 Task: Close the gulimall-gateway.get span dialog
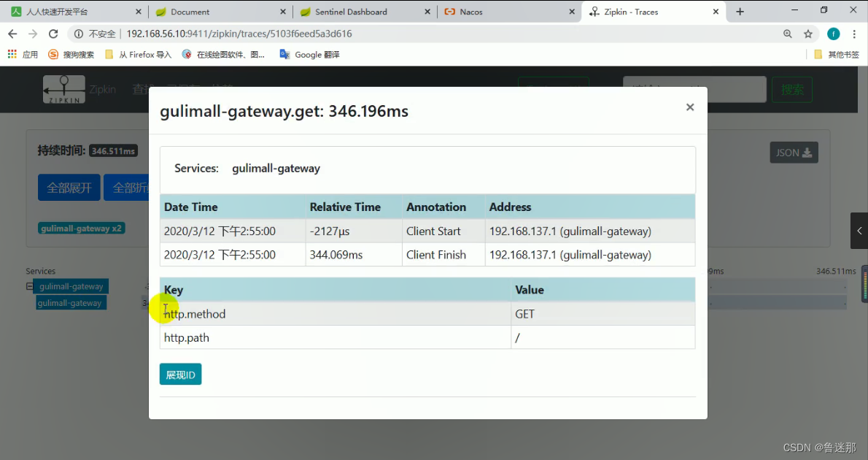tap(690, 107)
